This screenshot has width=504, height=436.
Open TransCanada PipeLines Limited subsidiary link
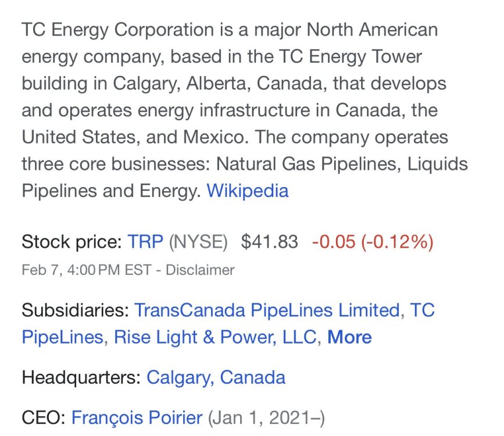tap(267, 310)
